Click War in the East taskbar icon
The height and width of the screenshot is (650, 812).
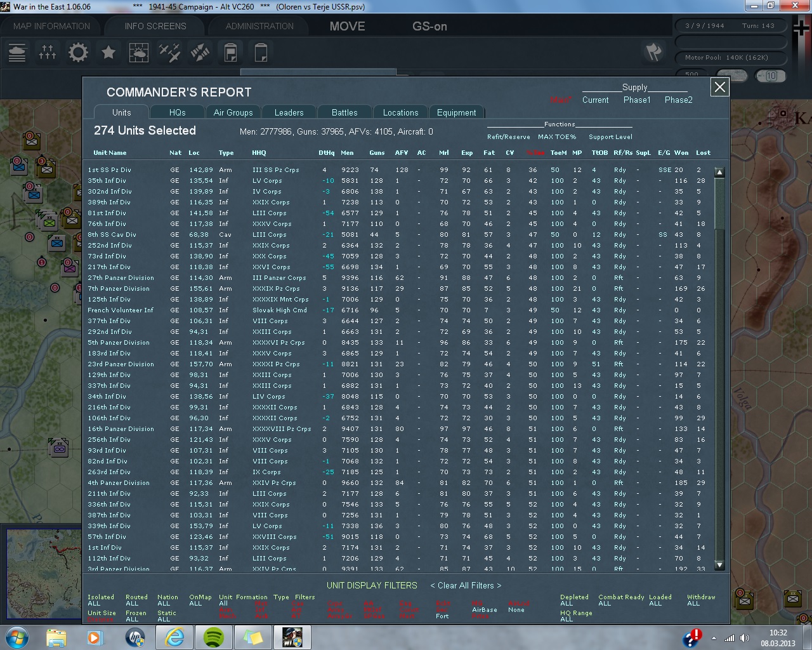click(x=292, y=637)
